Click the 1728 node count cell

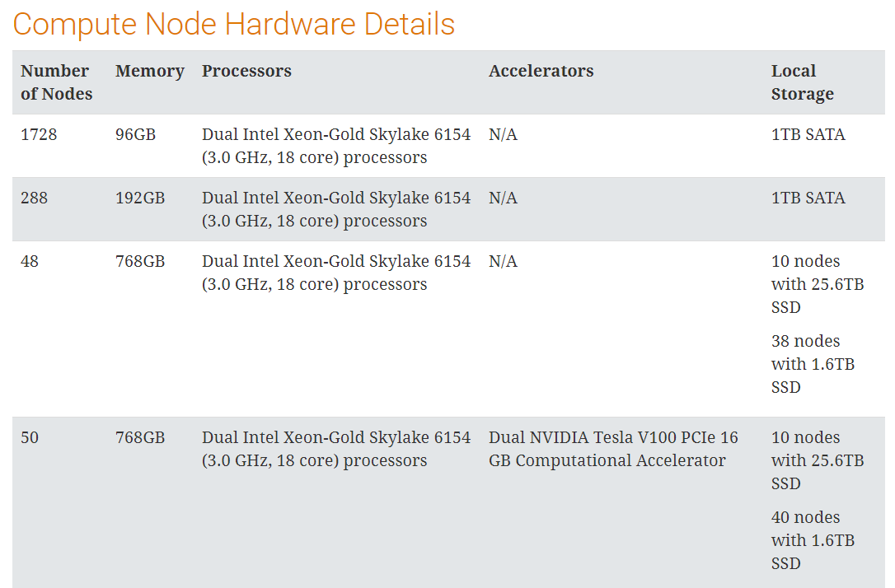click(39, 134)
